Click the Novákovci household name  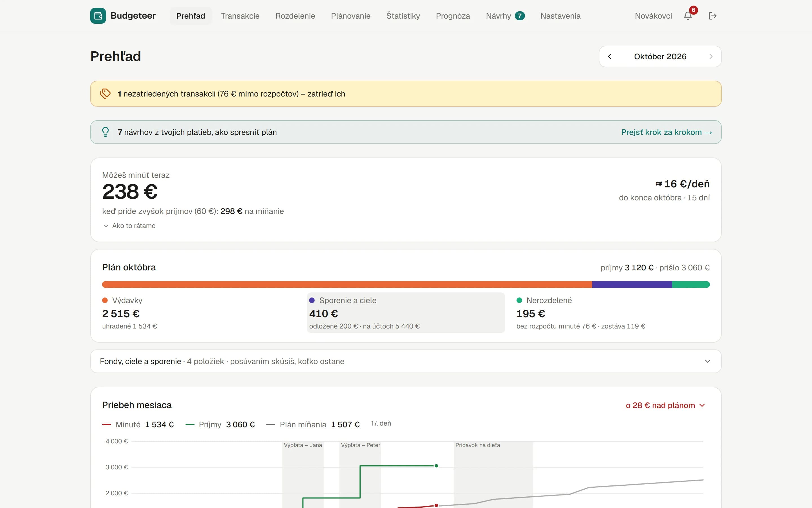pyautogui.click(x=653, y=16)
